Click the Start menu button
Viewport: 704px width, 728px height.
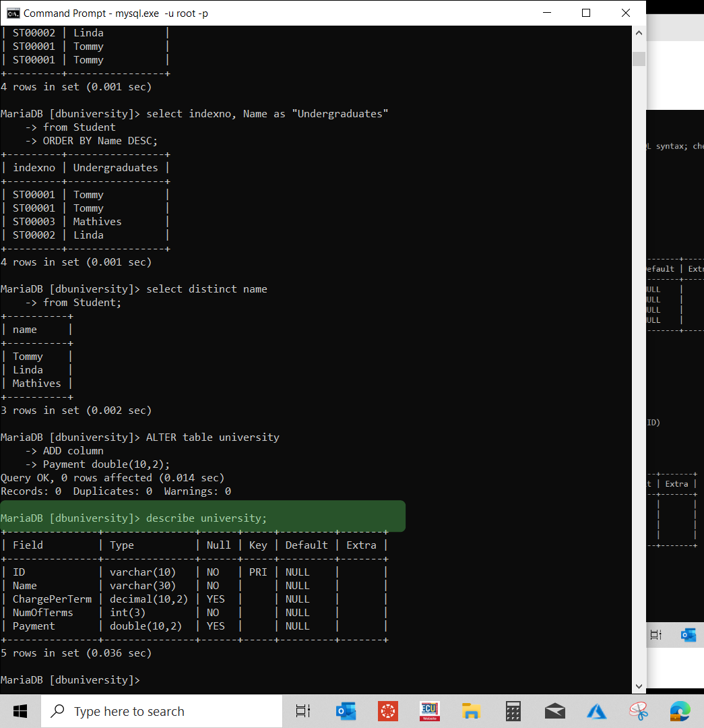tap(20, 711)
